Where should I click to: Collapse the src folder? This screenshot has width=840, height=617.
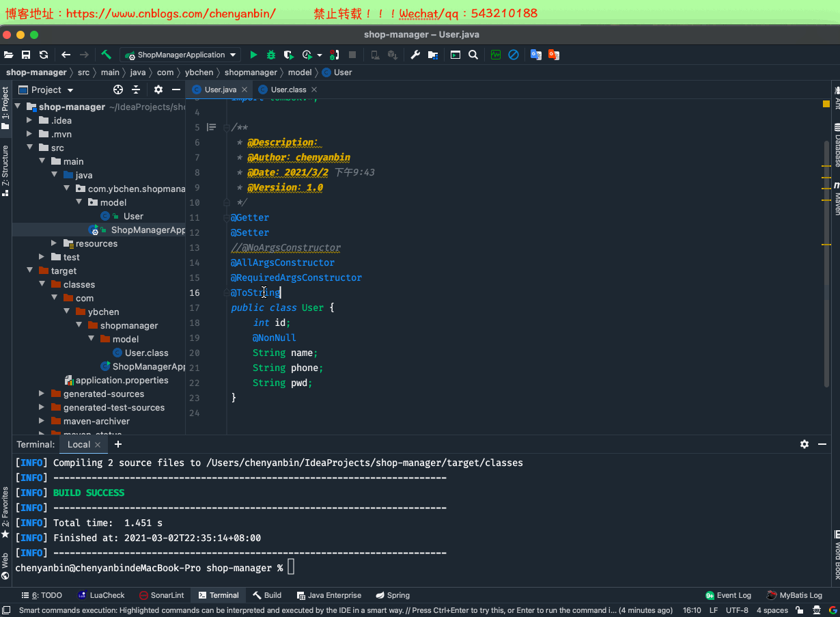click(x=30, y=148)
